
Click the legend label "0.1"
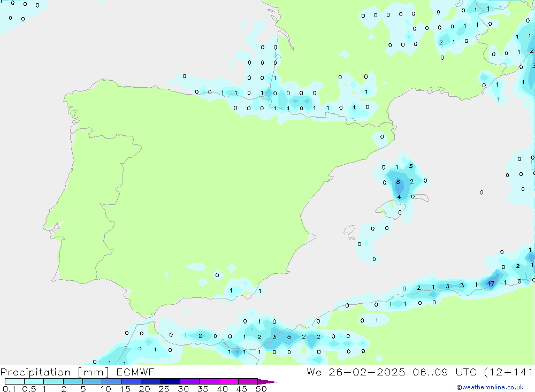pos(9,389)
